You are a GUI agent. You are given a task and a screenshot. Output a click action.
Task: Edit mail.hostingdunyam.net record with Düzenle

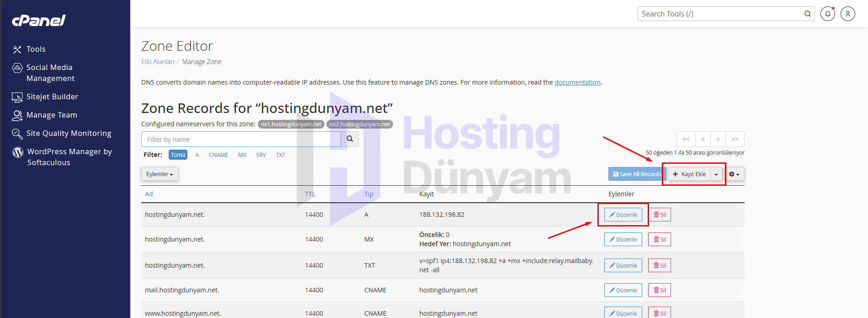click(x=623, y=290)
